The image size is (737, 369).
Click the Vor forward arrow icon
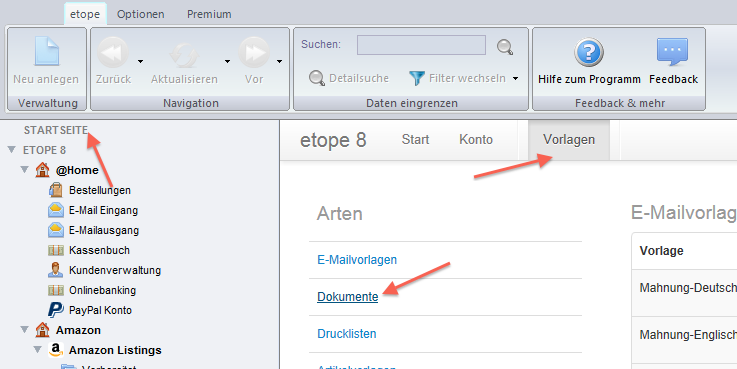tap(254, 53)
